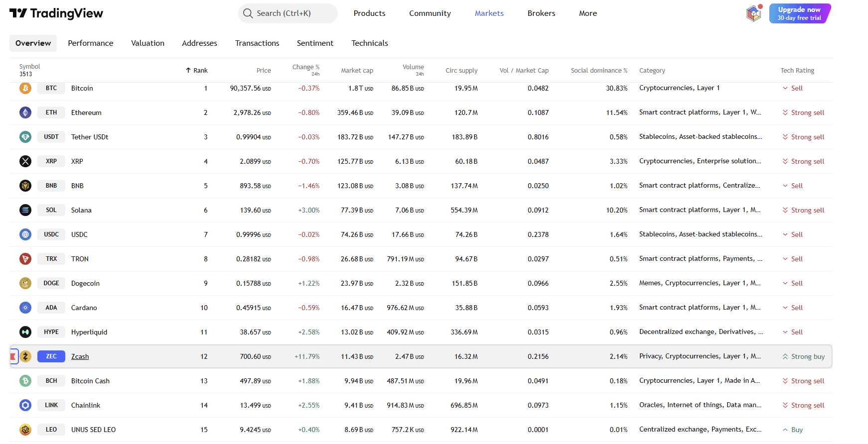Toggle the red flag on Zcash row
Image resolution: width=868 pixels, height=444 pixels.
13,356
